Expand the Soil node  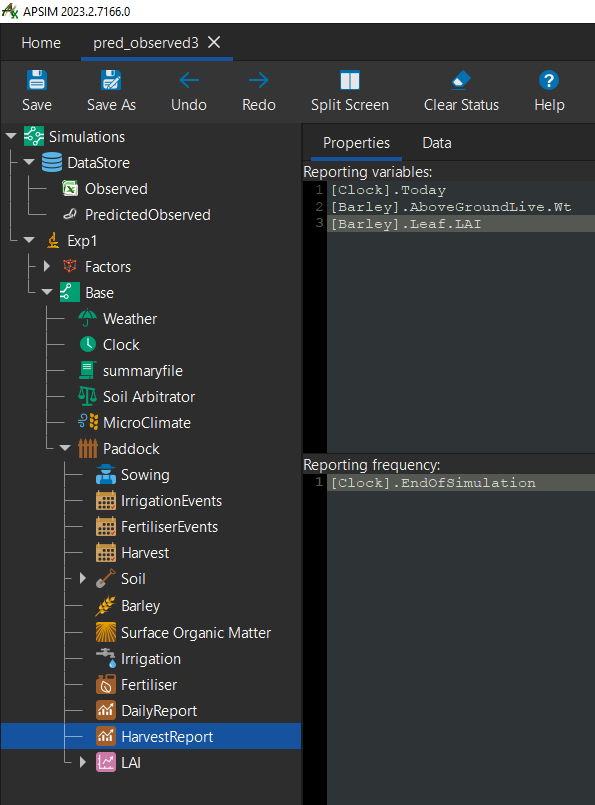tap(80, 579)
